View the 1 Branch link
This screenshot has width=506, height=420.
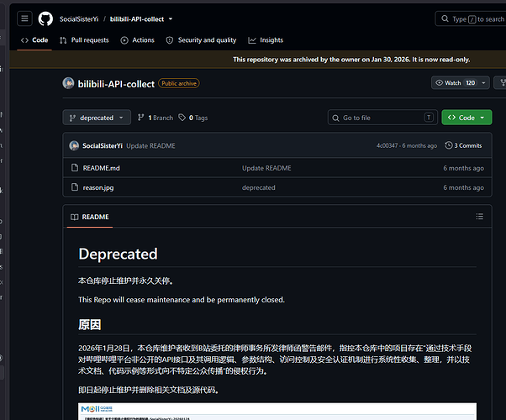point(155,118)
